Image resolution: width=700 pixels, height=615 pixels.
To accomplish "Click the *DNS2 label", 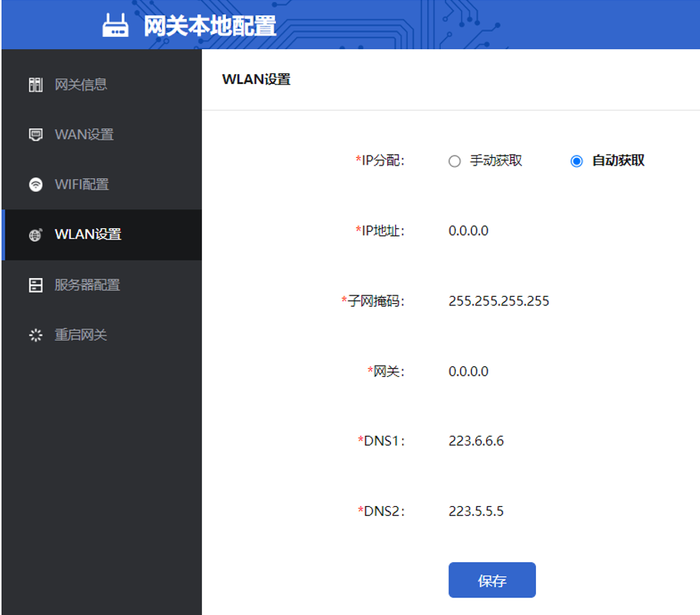I will tap(381, 511).
